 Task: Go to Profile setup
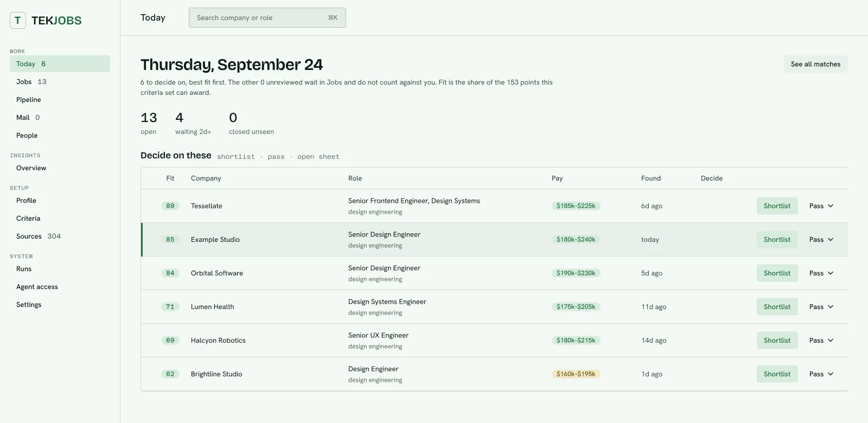click(60, 200)
